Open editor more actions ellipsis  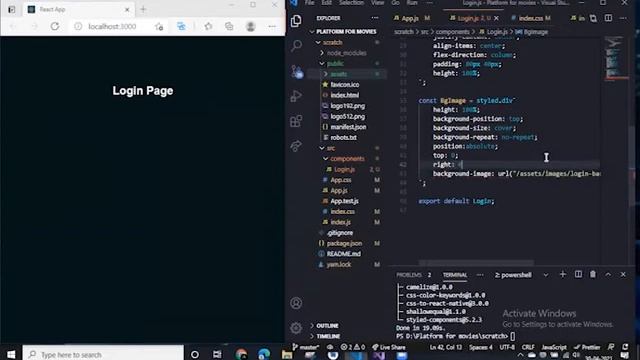pos(623,18)
